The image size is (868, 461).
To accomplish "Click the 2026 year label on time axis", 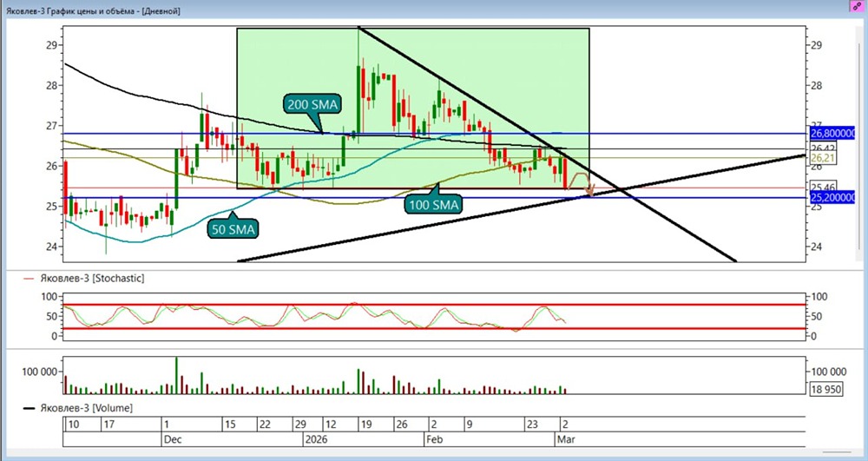I will (316, 439).
